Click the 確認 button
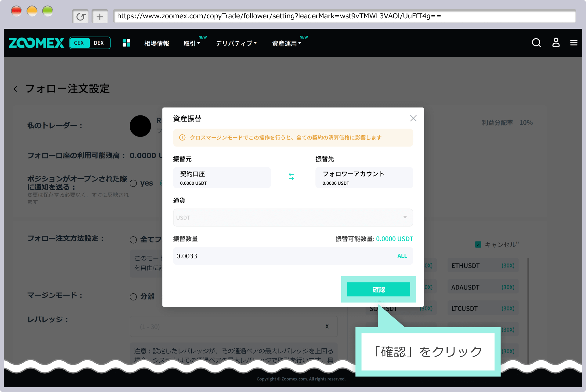This screenshot has height=392, width=586. point(378,289)
